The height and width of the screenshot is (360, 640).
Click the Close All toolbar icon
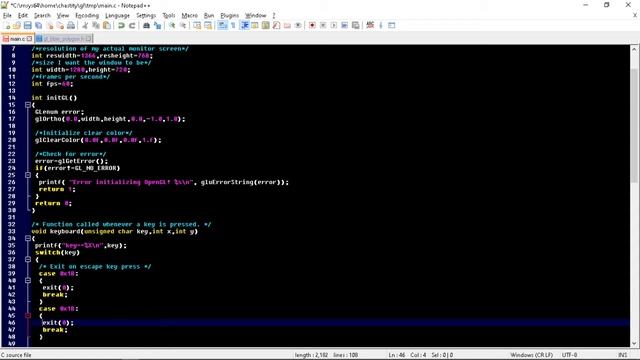[60, 25]
